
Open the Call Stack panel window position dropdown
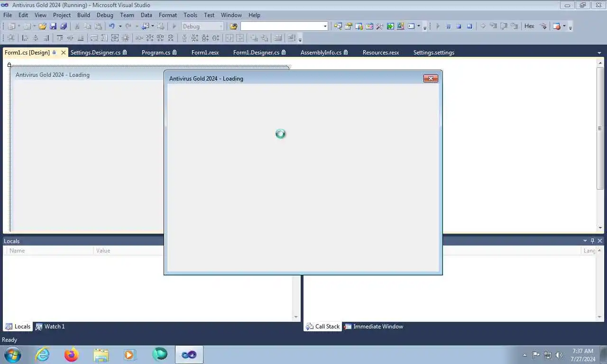point(585,241)
